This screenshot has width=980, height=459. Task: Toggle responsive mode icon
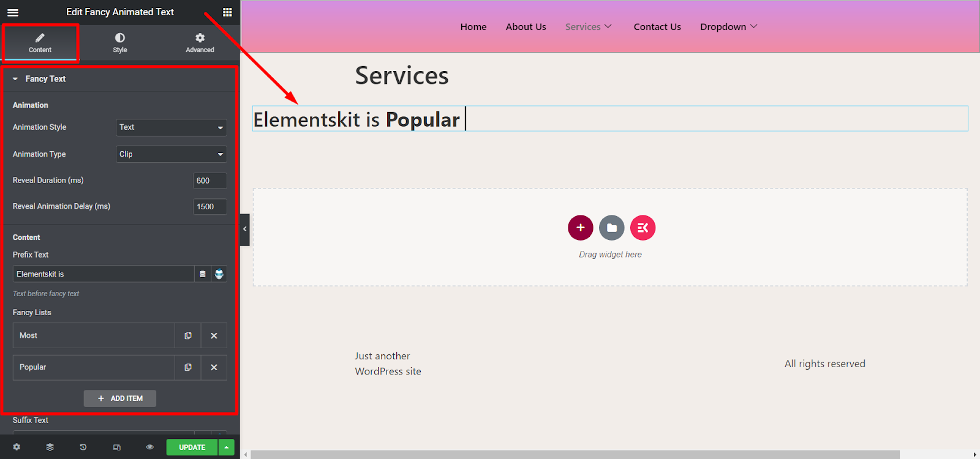click(117, 447)
